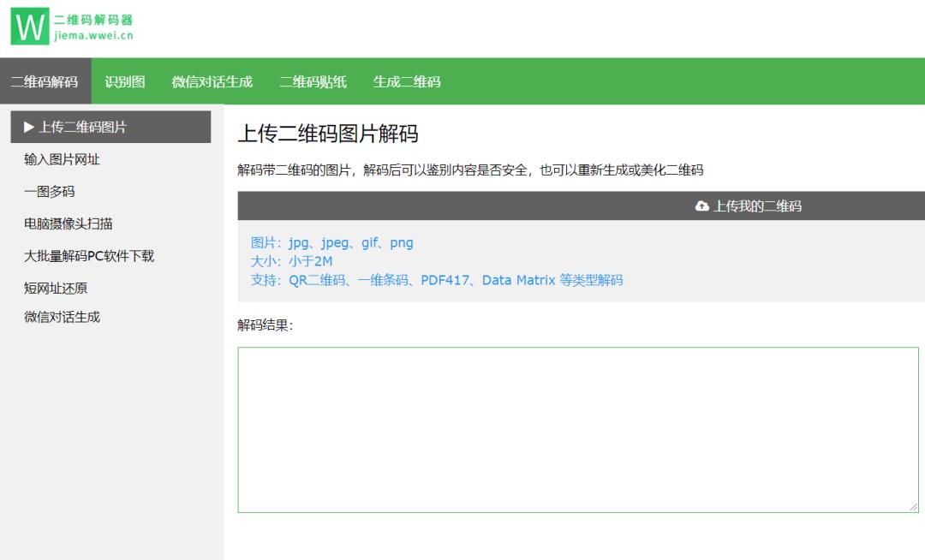
Task: Open the 生成二维码 menu item
Action: tap(409, 82)
